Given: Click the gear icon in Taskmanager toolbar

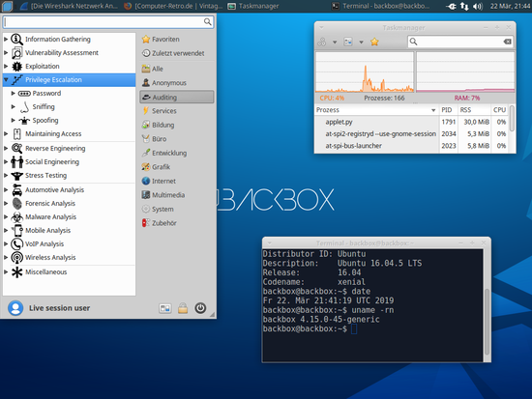Looking at the screenshot, I should pyautogui.click(x=322, y=42).
